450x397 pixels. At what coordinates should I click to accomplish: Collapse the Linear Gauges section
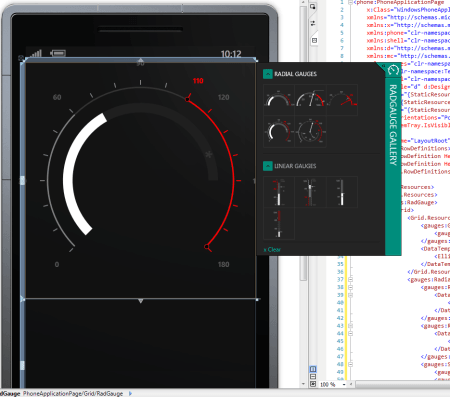click(268, 166)
